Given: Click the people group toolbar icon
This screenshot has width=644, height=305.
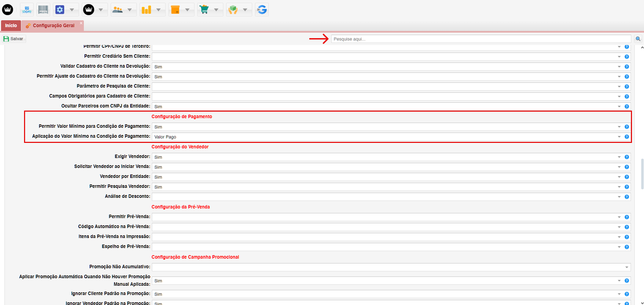Looking at the screenshot, I should [x=118, y=10].
